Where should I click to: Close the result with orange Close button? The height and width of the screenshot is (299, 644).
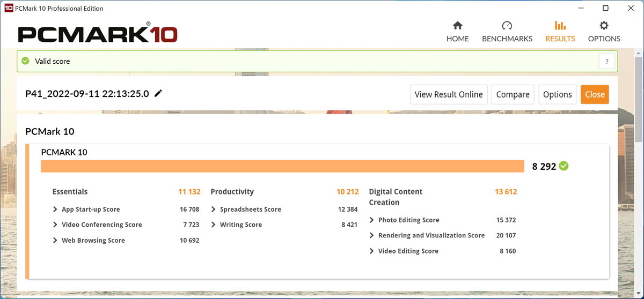(595, 94)
